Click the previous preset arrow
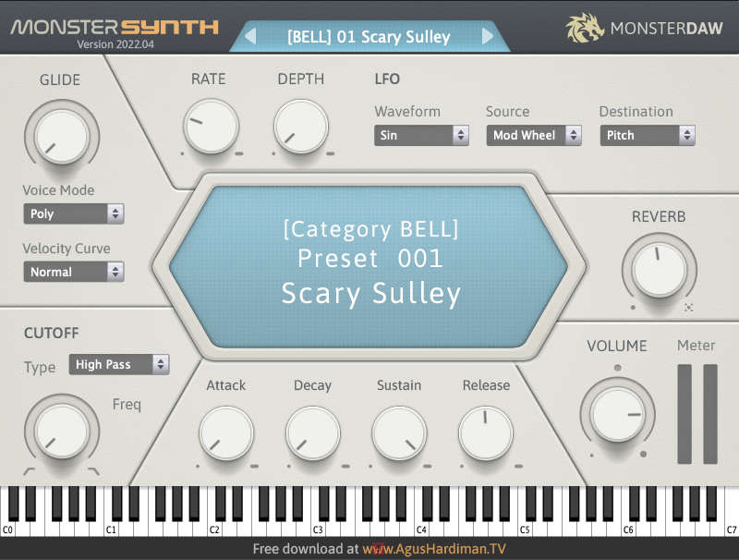This screenshot has height=560, width=739. pyautogui.click(x=250, y=36)
